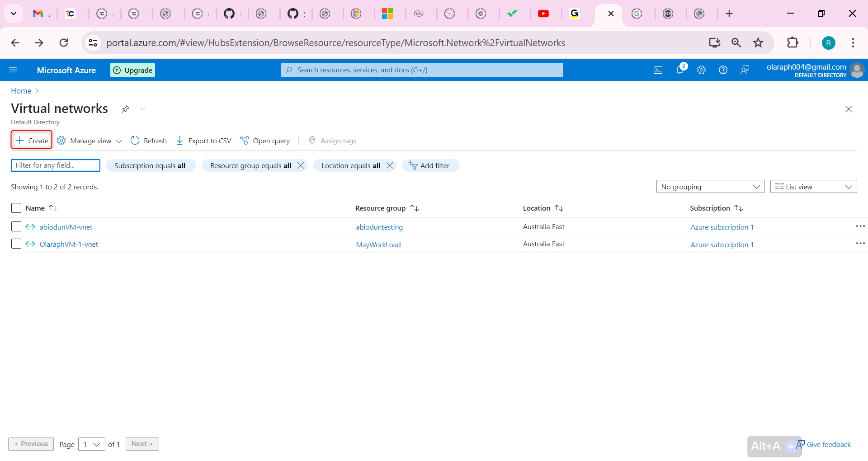The height and width of the screenshot is (461, 868).
Task: Open browser zoom magnifier icon
Action: 736,42
